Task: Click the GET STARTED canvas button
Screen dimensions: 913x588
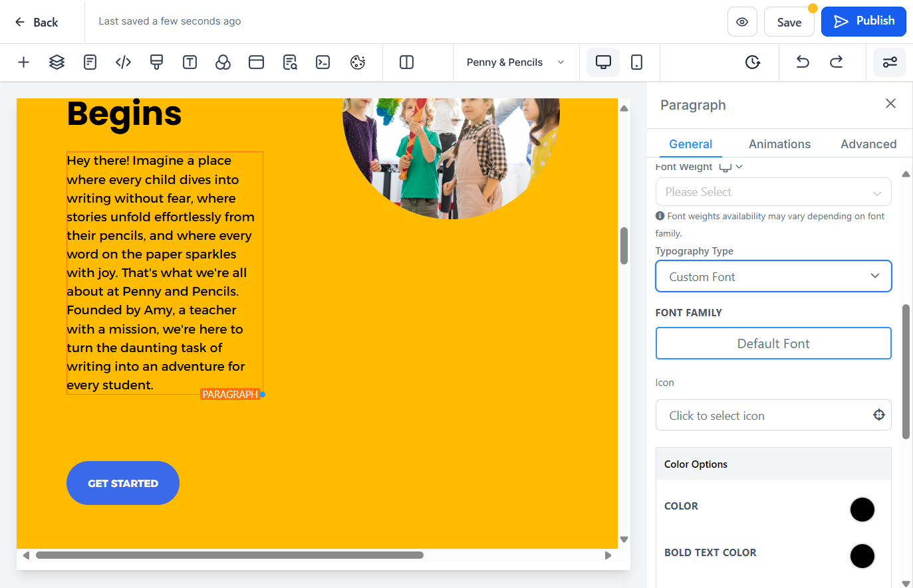Action: pos(123,483)
